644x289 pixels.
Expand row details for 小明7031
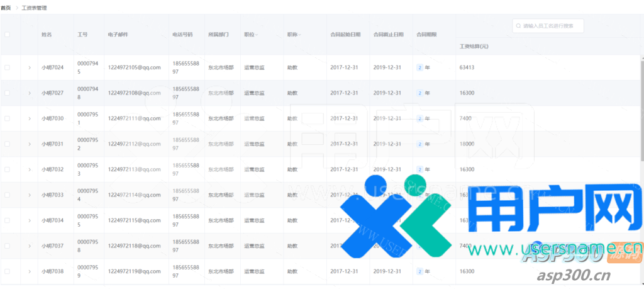point(29,144)
